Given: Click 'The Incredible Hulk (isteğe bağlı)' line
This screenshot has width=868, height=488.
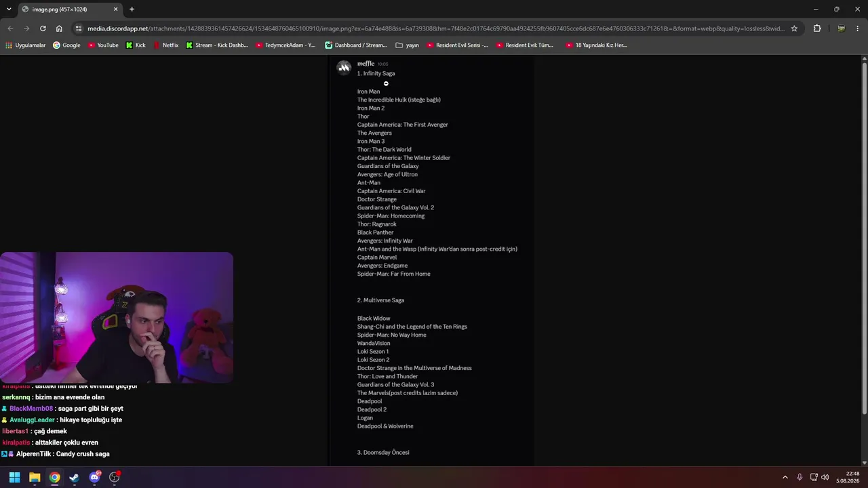Looking at the screenshot, I should click(399, 100).
